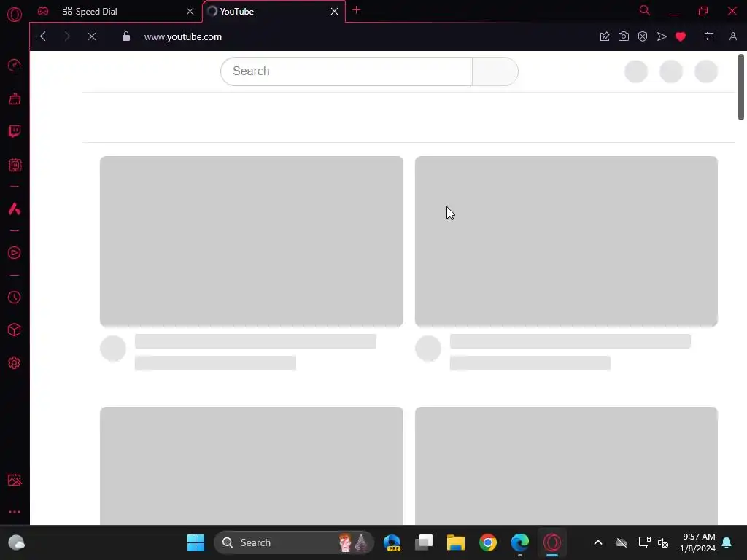Open sidebar three-dots more options
This screenshot has height=560, width=747.
coord(15,512)
